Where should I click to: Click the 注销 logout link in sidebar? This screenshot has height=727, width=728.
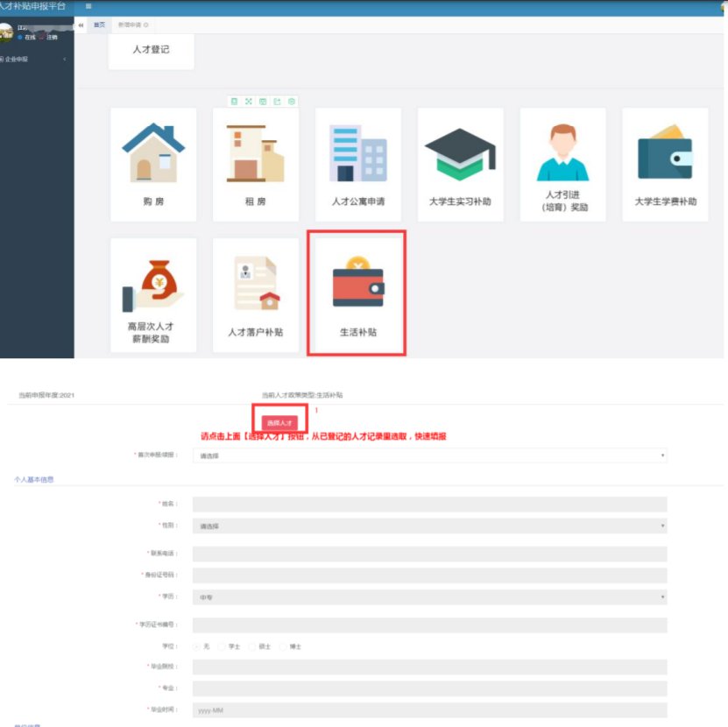[x=52, y=37]
